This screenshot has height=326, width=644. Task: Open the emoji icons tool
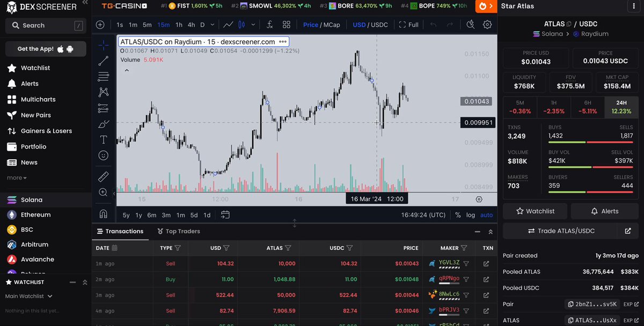[x=104, y=155]
